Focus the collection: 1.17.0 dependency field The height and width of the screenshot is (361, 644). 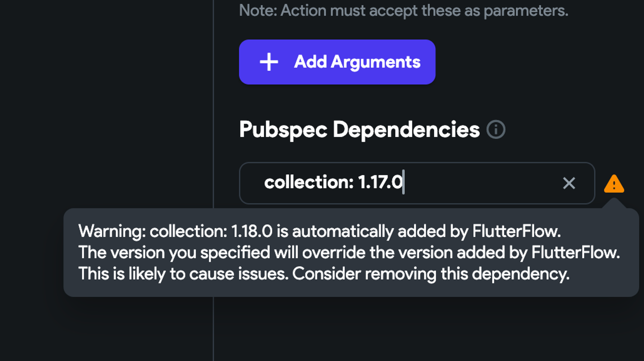click(417, 183)
